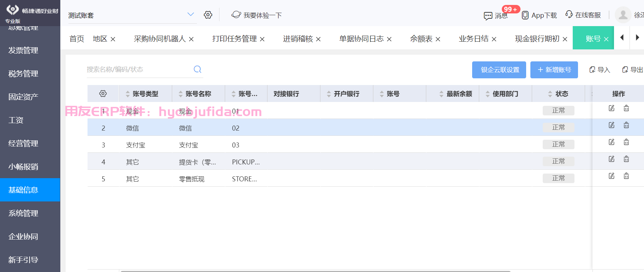Close the 业务日结 tab
Screen dimensions: 644x272
point(494,39)
